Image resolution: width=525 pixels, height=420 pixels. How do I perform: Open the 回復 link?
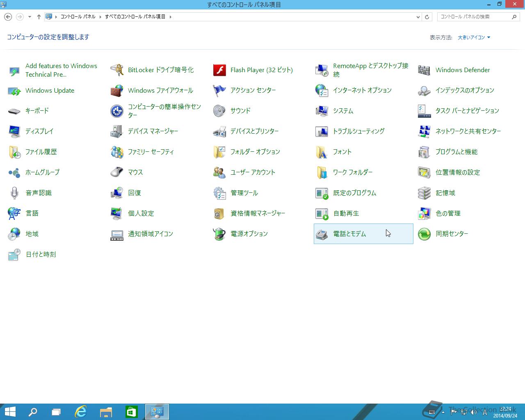tap(134, 193)
